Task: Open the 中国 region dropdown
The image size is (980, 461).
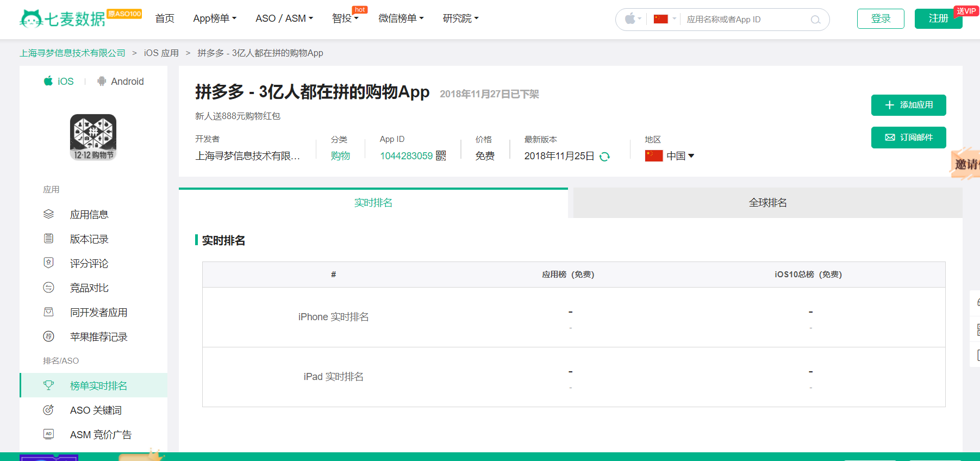Action: [x=680, y=156]
